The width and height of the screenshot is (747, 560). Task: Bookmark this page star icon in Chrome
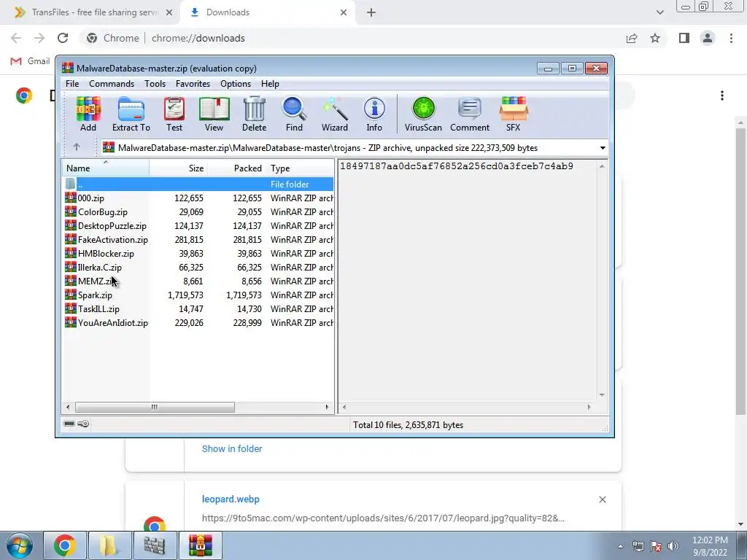pyautogui.click(x=655, y=38)
